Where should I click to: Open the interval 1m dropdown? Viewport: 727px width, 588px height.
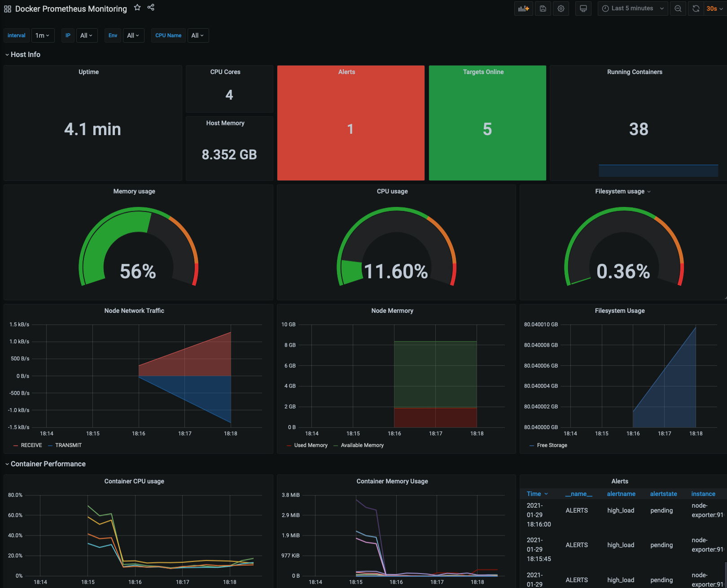[43, 35]
